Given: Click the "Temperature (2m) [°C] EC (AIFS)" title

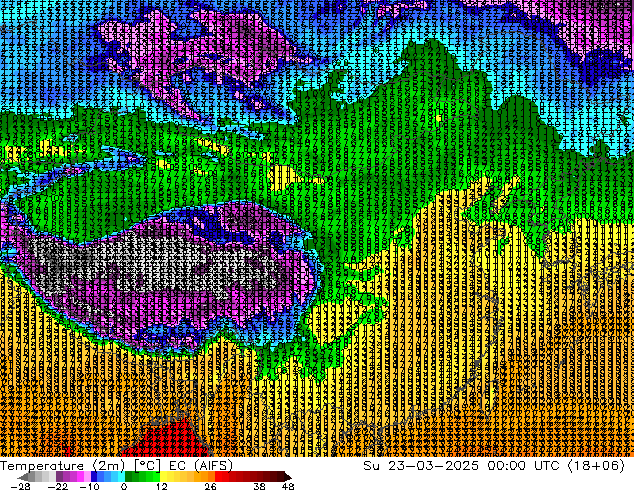Looking at the screenshot, I should coord(116,466).
